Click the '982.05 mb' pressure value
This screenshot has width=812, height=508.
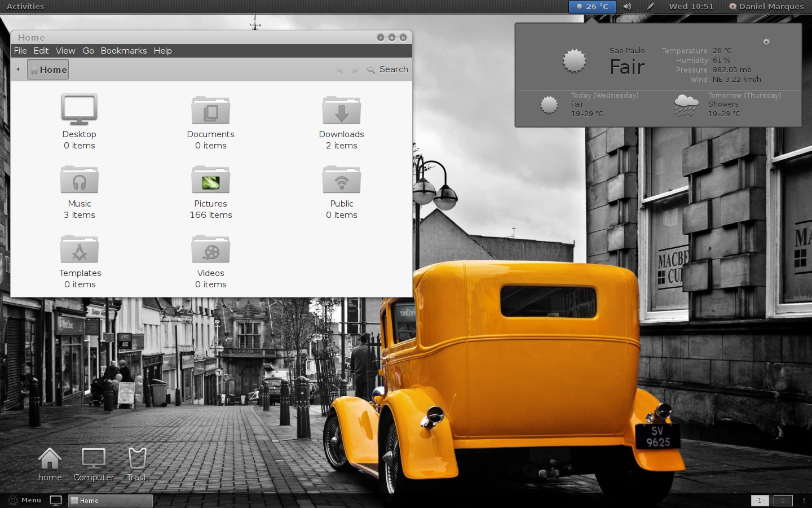[x=732, y=70]
